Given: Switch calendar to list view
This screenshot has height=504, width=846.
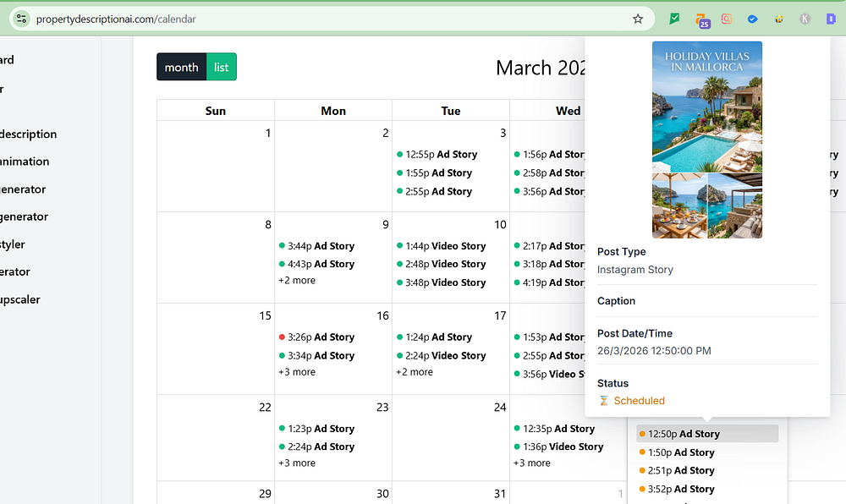Looking at the screenshot, I should click(221, 67).
